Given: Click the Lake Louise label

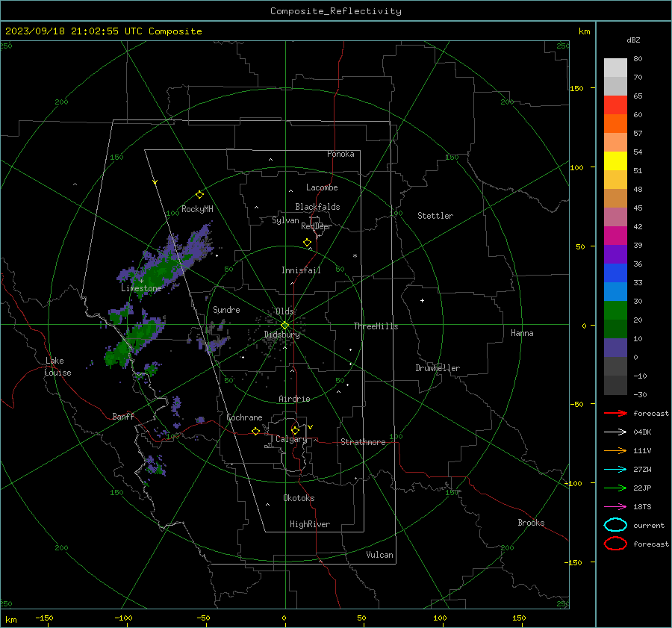Looking at the screenshot, I should coord(57,367).
